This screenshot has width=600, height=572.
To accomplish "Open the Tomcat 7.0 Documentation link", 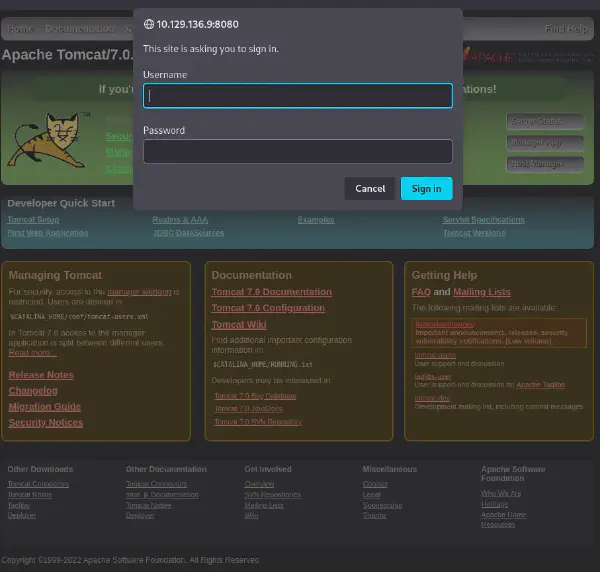I will point(272,292).
